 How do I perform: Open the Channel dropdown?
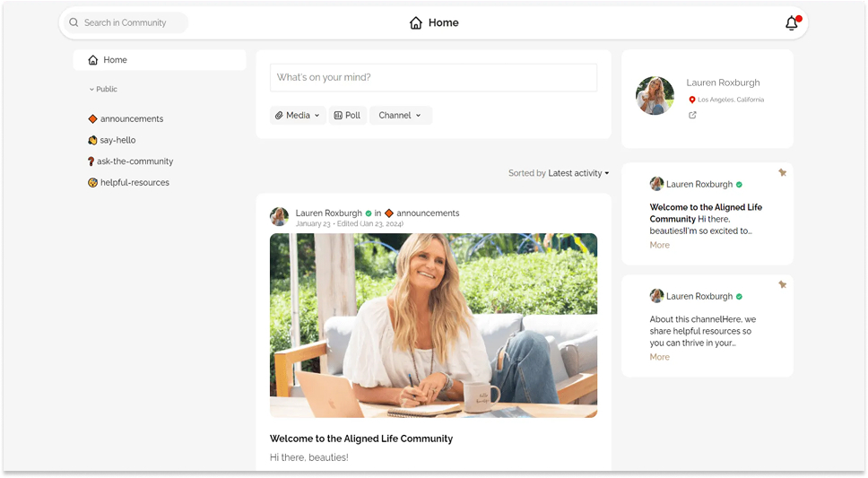coord(400,115)
